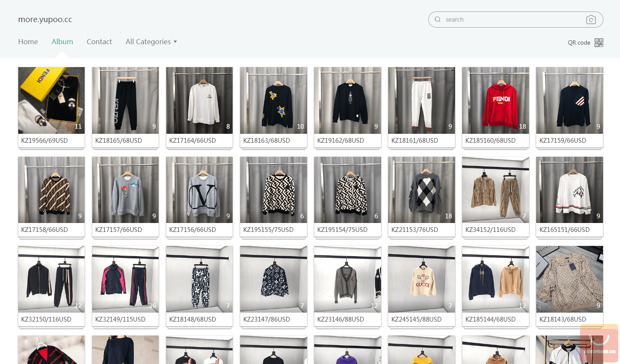Go to the Home tab
This screenshot has width=620, height=364.
28,42
